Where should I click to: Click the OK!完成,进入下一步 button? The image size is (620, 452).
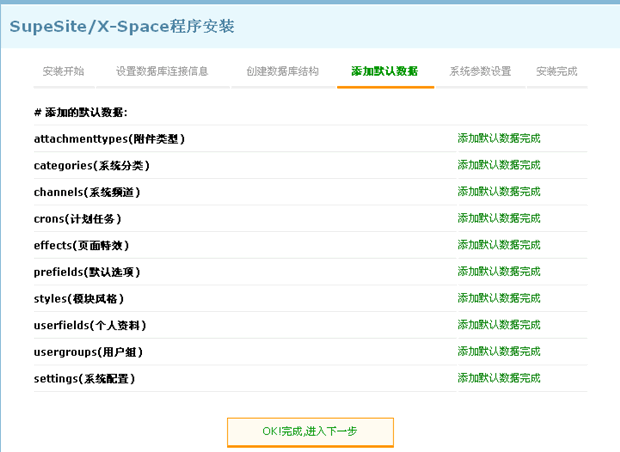coord(310,432)
